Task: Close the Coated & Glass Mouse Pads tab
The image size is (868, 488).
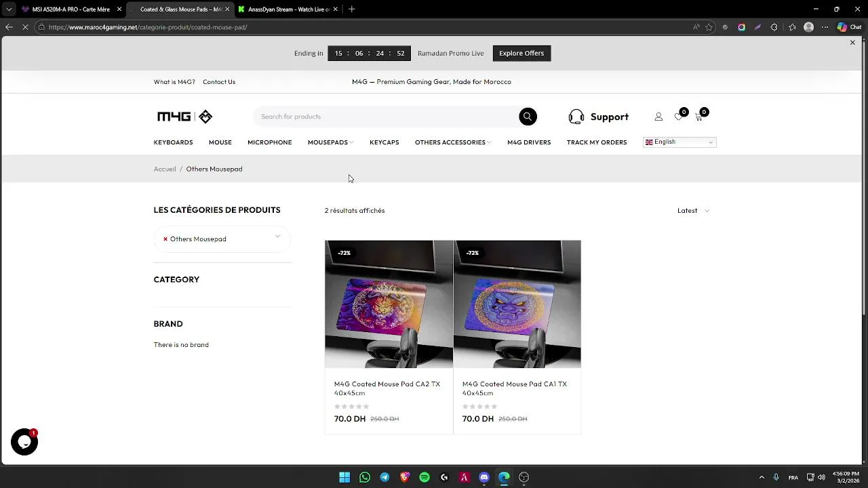Action: 227,9
